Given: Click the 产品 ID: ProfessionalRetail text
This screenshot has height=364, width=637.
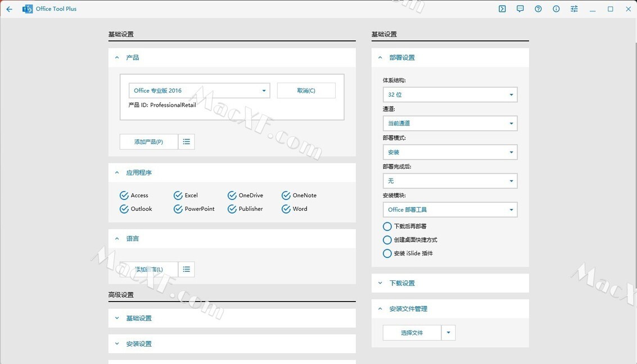Looking at the screenshot, I should pyautogui.click(x=162, y=105).
